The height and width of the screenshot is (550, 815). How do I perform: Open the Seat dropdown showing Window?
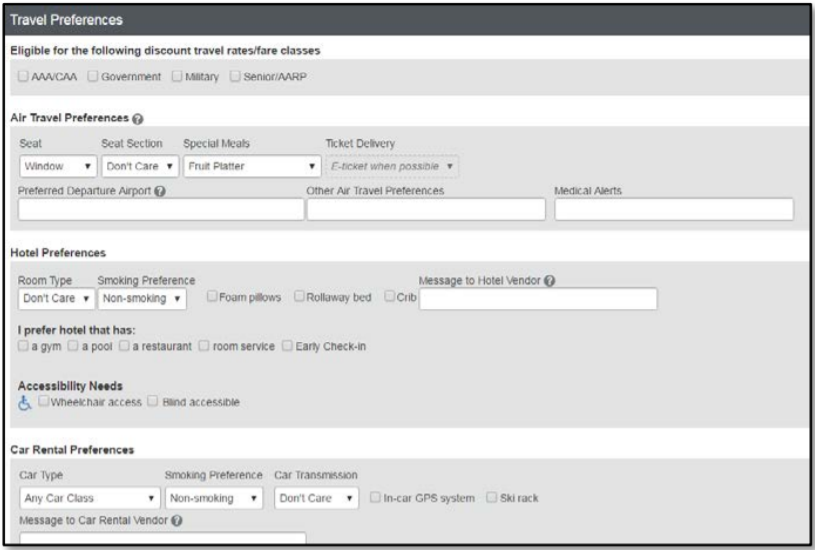click(57, 166)
